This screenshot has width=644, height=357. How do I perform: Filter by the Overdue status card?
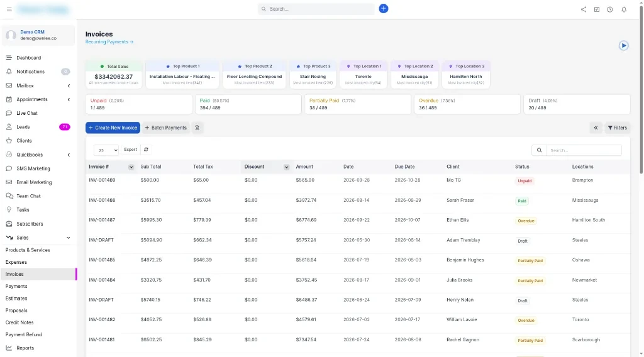tap(467, 104)
